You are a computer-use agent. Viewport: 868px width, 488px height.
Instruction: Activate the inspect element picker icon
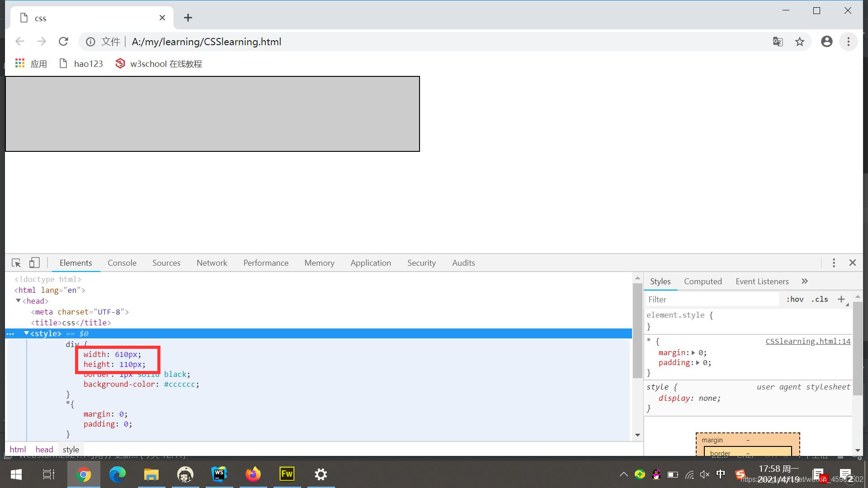[16, 263]
